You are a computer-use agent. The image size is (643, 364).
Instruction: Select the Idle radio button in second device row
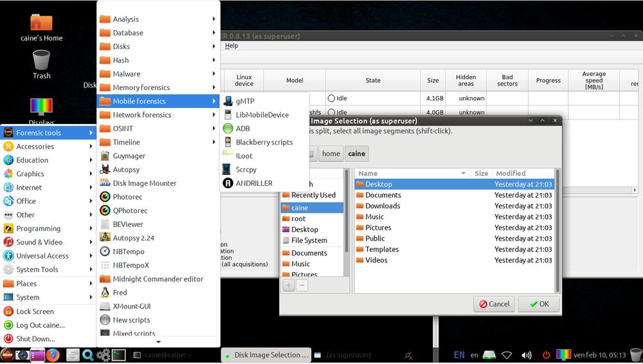coord(332,113)
